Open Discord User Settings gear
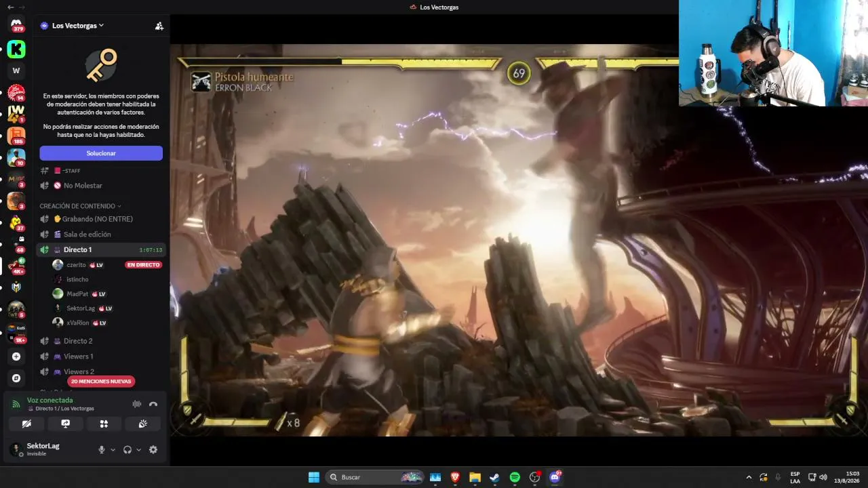 point(153,449)
